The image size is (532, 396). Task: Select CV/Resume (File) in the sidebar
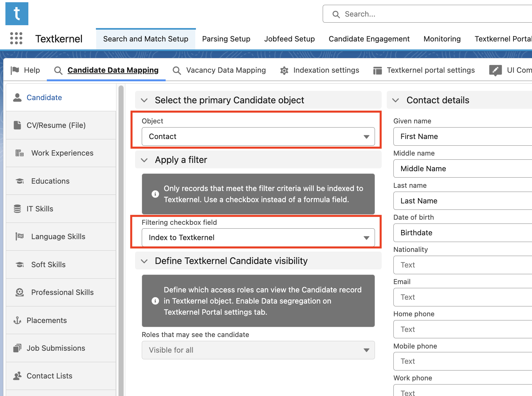pos(61,125)
